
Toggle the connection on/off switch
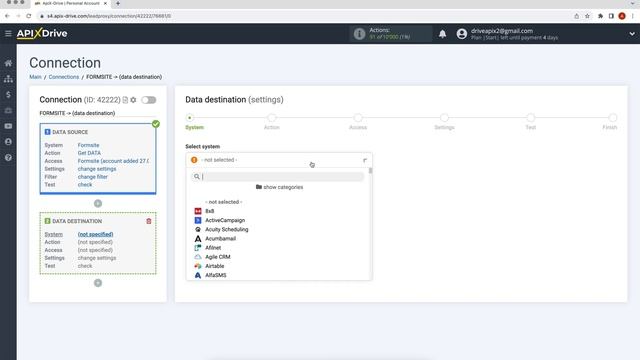149,100
